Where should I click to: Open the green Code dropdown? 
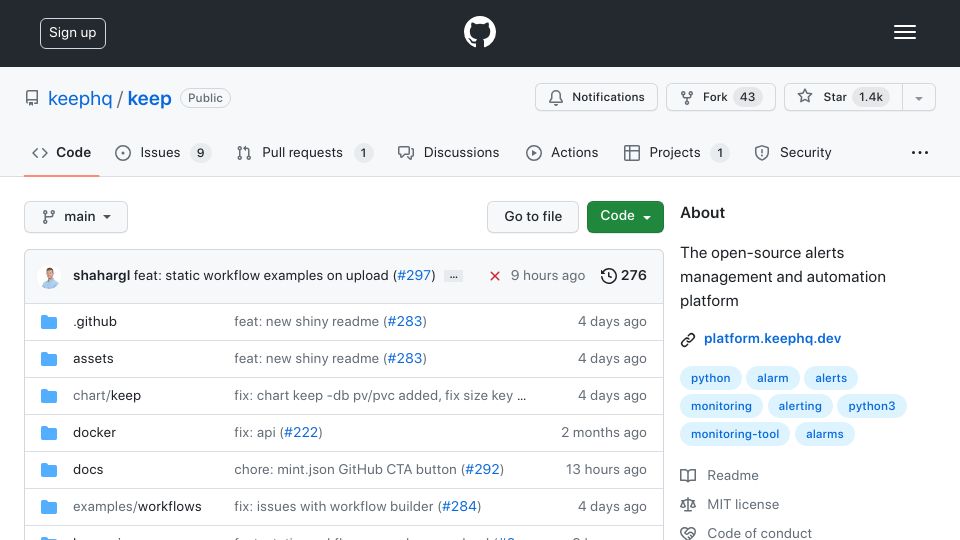[625, 217]
